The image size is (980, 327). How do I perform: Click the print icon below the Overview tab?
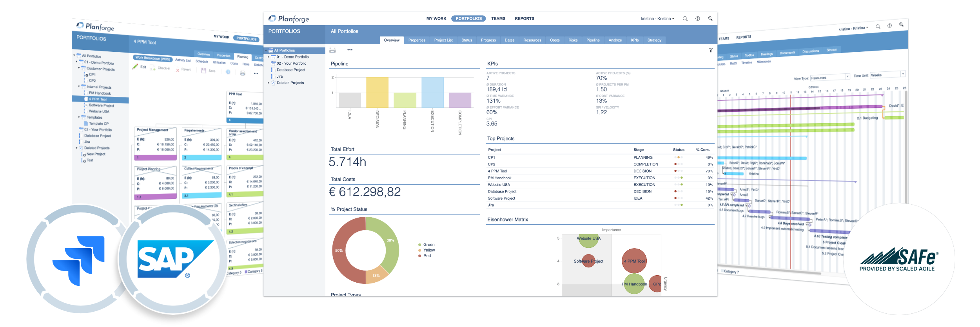pos(332,50)
